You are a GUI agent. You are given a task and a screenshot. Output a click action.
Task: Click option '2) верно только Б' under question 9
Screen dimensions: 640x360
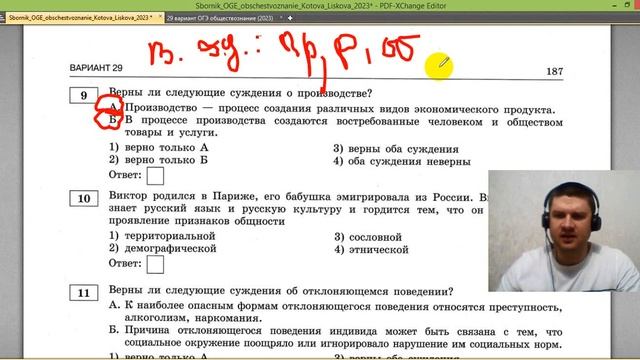pyautogui.click(x=158, y=160)
